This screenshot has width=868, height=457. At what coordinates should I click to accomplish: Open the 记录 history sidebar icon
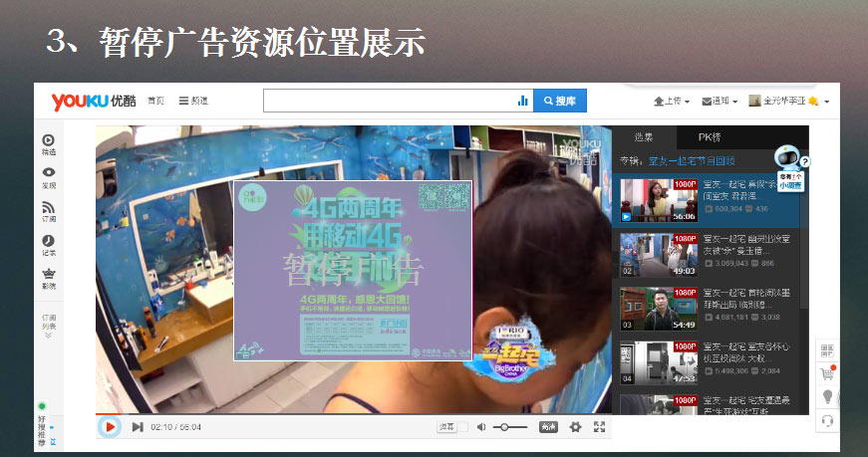click(48, 245)
